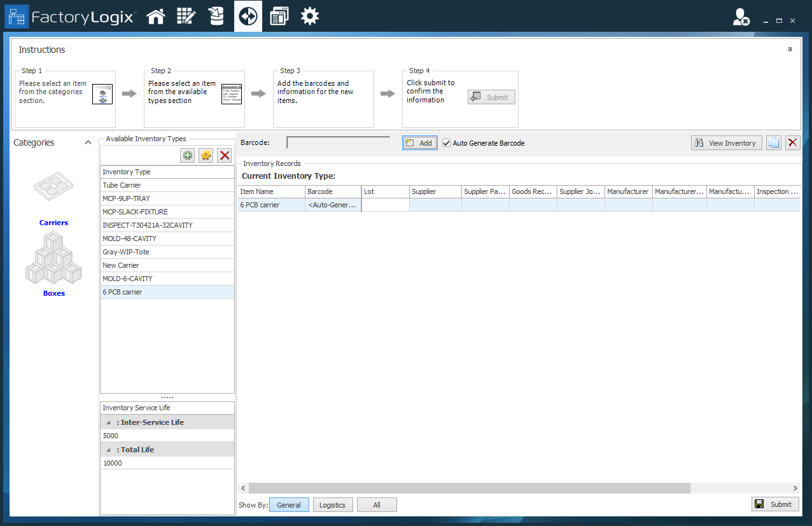Add a new inventory type (green plus)
The width and height of the screenshot is (812, 526).
[x=187, y=156]
